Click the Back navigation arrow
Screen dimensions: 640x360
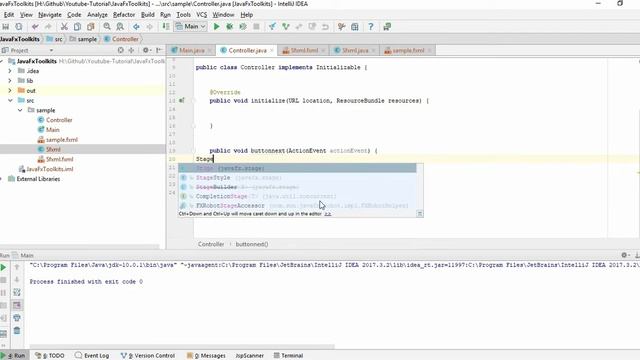click(x=136, y=27)
